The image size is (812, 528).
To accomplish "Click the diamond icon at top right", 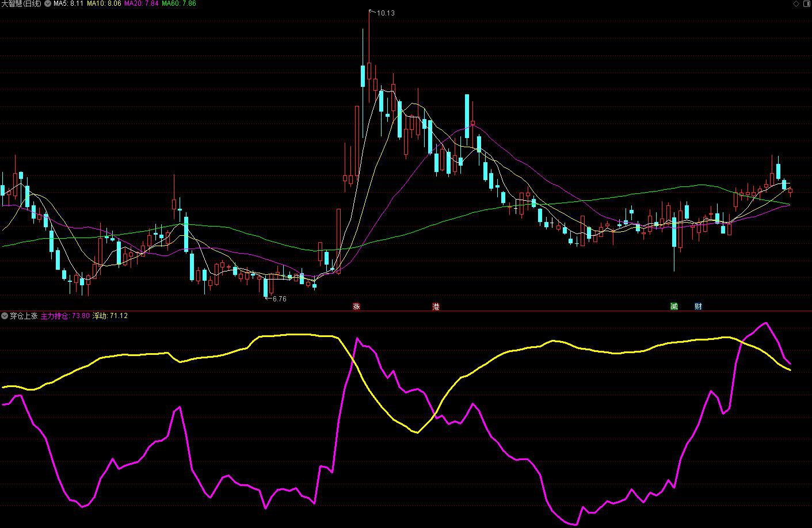I will pyautogui.click(x=796, y=3).
